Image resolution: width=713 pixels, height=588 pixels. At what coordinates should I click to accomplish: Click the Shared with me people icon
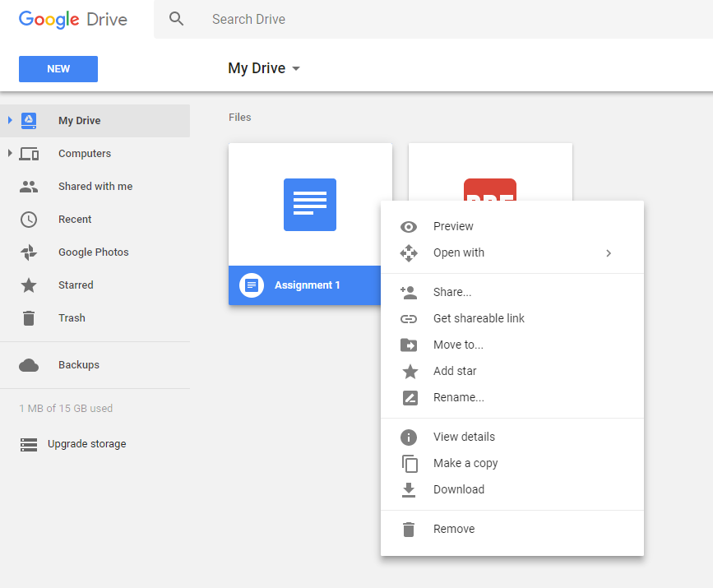pos(29,187)
